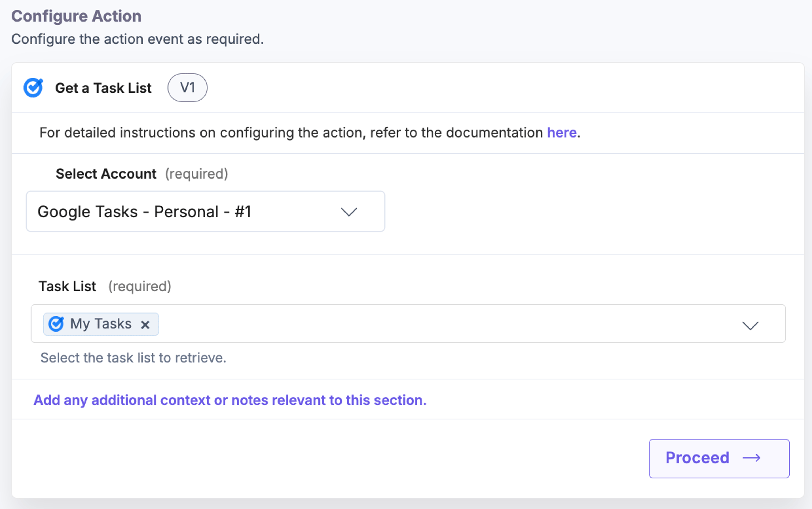Image resolution: width=812 pixels, height=509 pixels.
Task: Click the 'Get a Task List' title text
Action: pyautogui.click(x=103, y=88)
